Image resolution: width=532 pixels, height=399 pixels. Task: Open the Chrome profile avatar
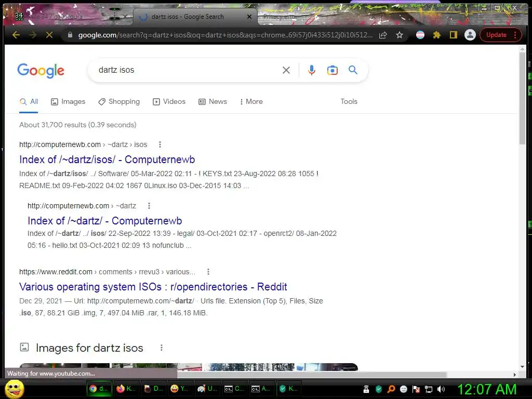[x=470, y=35]
